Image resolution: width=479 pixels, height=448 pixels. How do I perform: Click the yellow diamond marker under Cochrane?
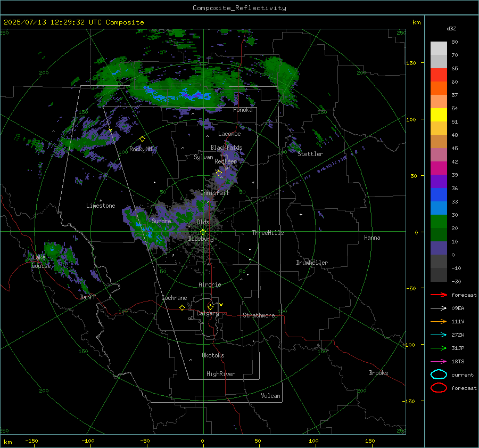(182, 307)
